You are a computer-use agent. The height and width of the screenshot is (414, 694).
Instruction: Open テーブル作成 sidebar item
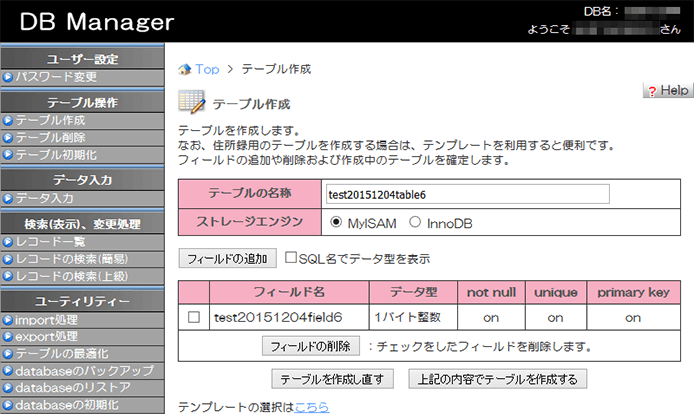click(x=49, y=120)
